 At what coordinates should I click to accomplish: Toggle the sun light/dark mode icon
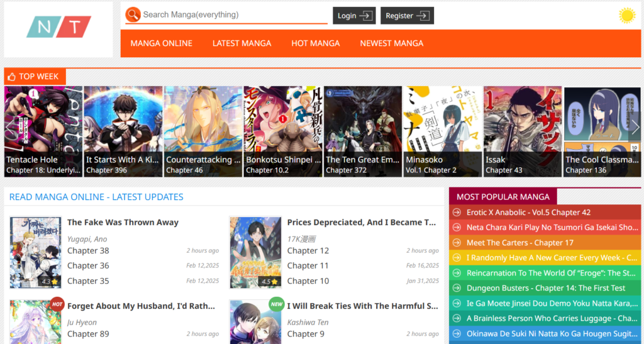tap(627, 16)
